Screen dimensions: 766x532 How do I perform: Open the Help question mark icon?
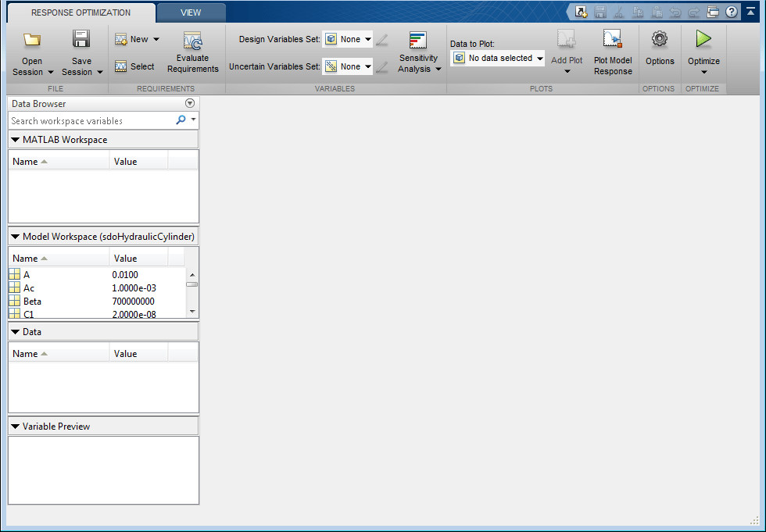[x=732, y=12]
